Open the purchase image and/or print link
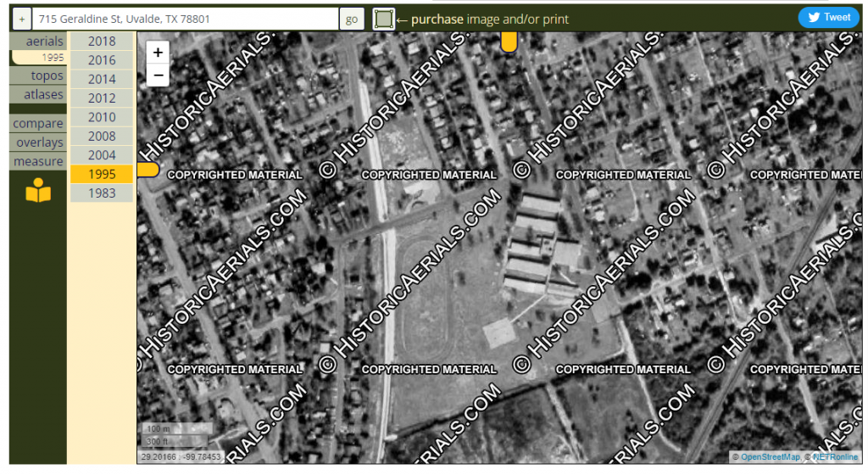 click(490, 19)
